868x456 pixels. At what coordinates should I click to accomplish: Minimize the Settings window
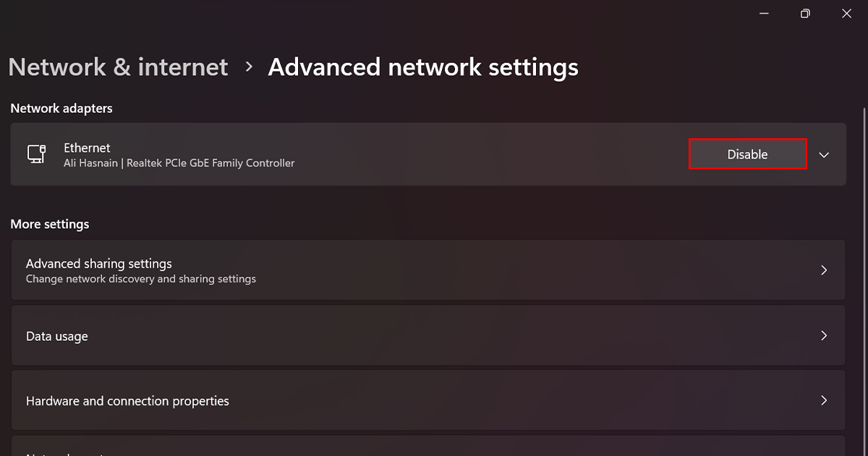click(764, 13)
